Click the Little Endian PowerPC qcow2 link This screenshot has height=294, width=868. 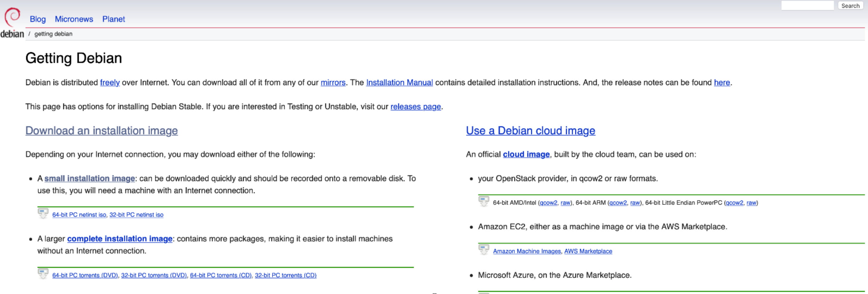[734, 203]
